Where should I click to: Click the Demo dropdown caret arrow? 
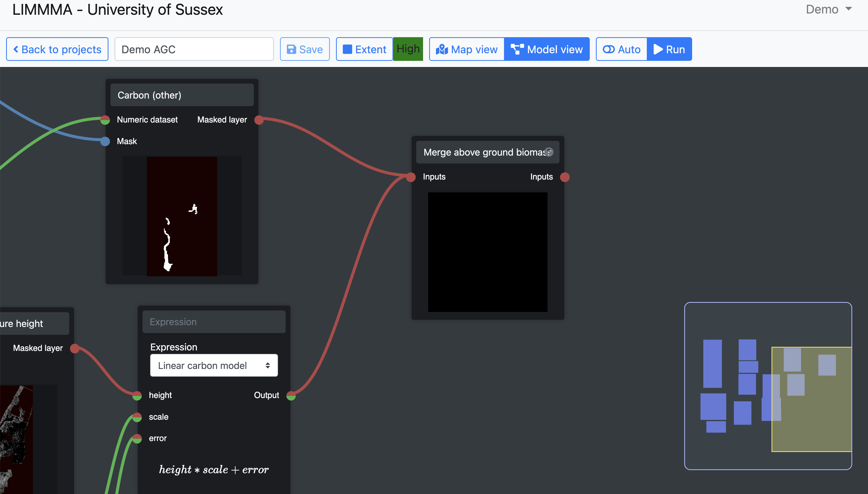tap(849, 9)
